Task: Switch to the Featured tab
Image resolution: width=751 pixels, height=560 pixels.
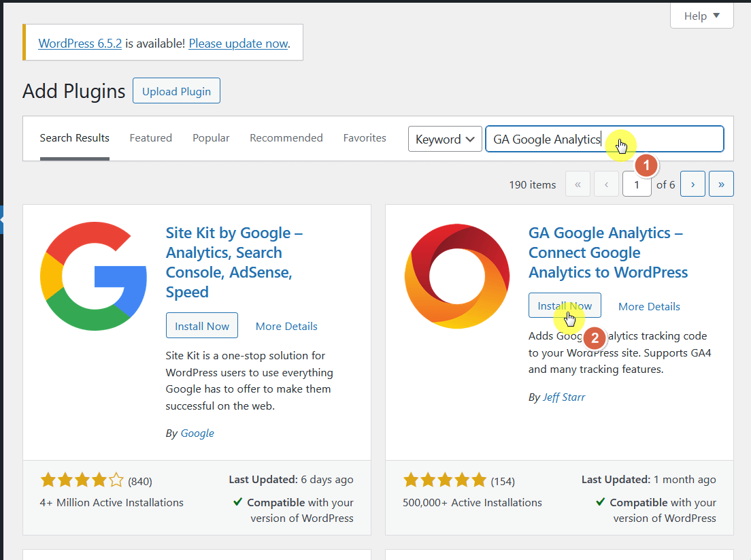Action: click(150, 138)
